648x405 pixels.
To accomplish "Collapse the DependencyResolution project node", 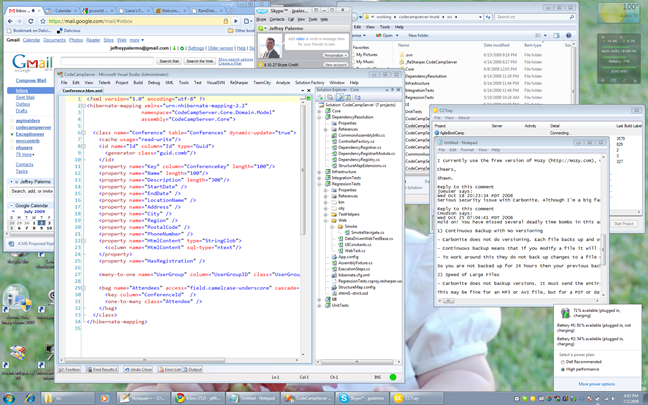I will click(x=319, y=117).
